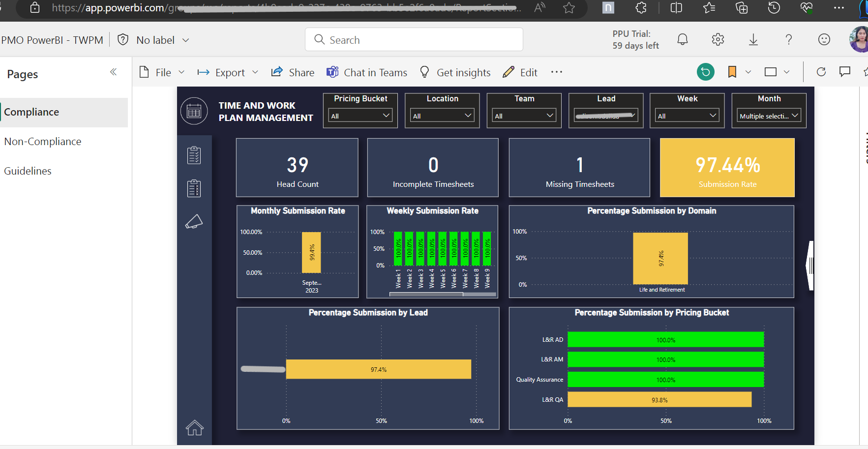The height and width of the screenshot is (449, 868).
Task: Open browser history clock icon
Action: click(x=774, y=8)
